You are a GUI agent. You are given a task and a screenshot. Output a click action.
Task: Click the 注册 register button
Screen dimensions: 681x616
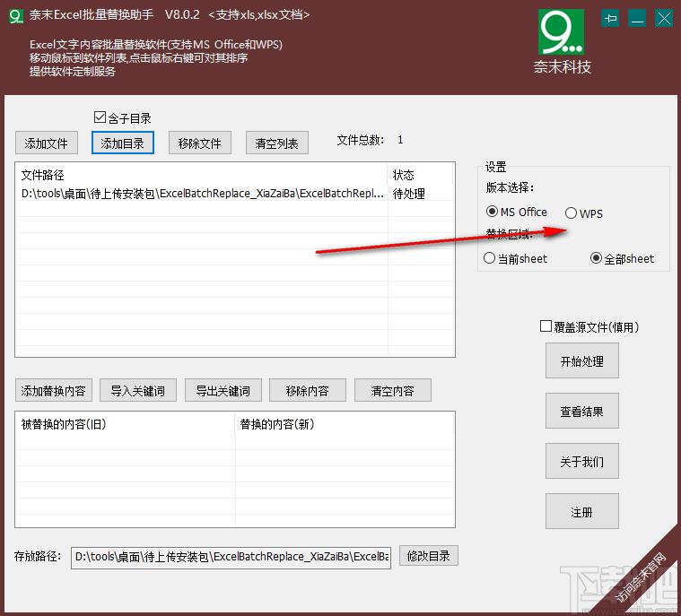pos(582,511)
